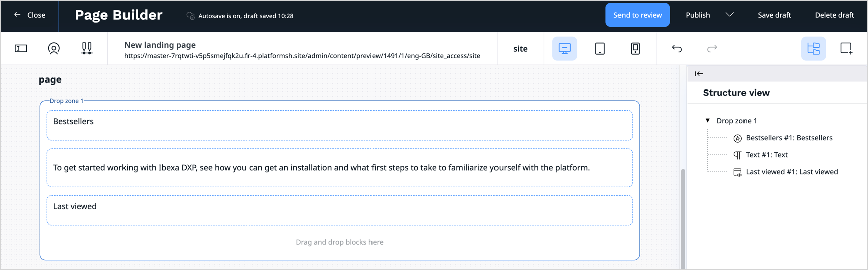Open the site access selector
Image resolution: width=868 pixels, height=270 pixels.
point(520,49)
